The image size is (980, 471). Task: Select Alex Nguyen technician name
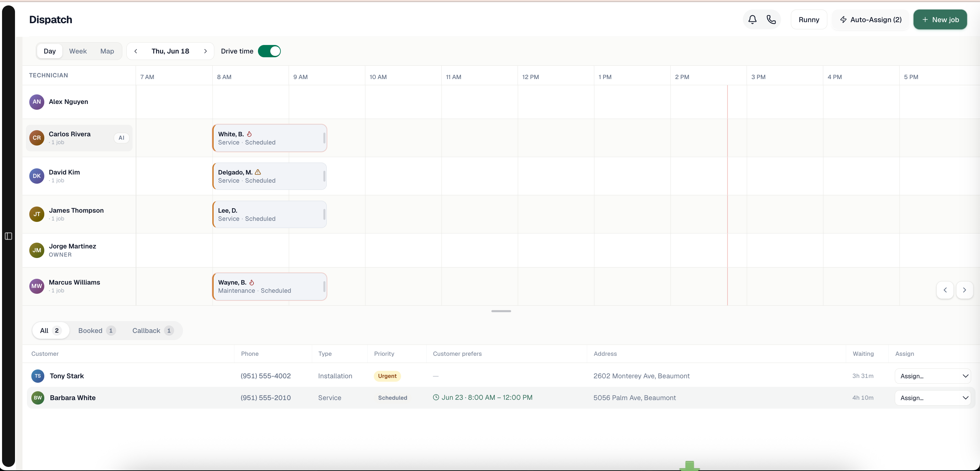click(x=68, y=102)
